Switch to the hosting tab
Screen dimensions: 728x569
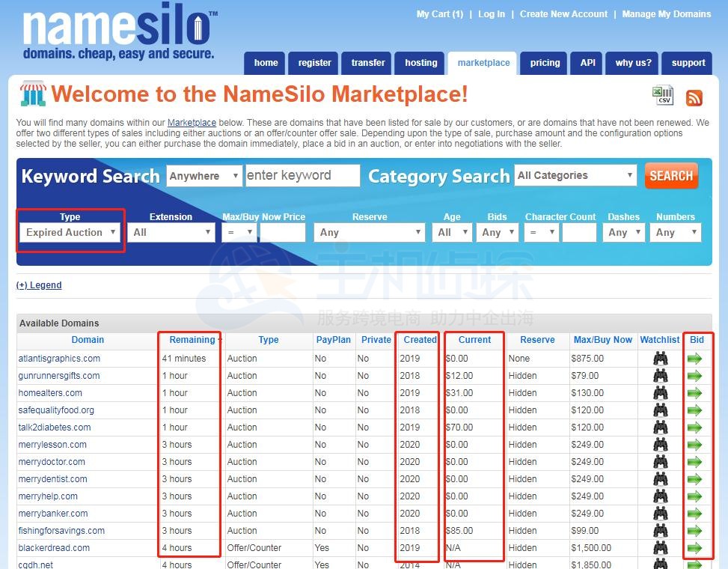coord(420,63)
